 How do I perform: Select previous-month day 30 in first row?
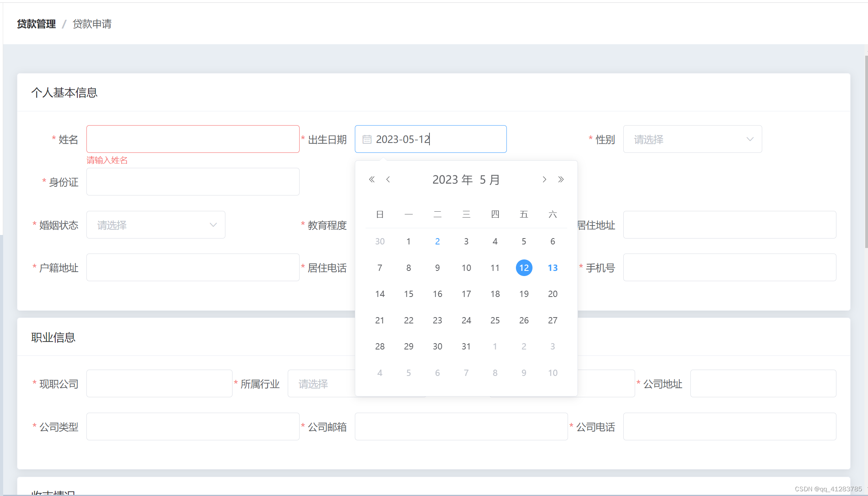tap(380, 241)
